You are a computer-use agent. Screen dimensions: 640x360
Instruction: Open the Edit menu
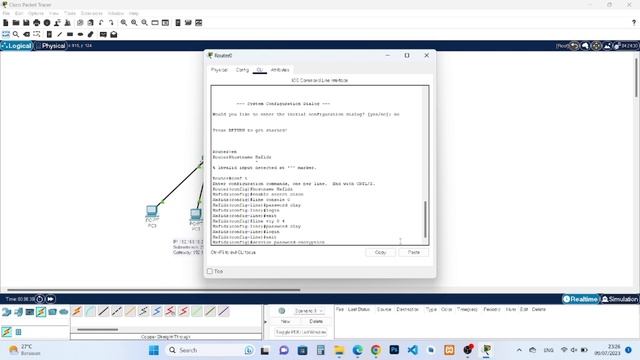[19, 13]
